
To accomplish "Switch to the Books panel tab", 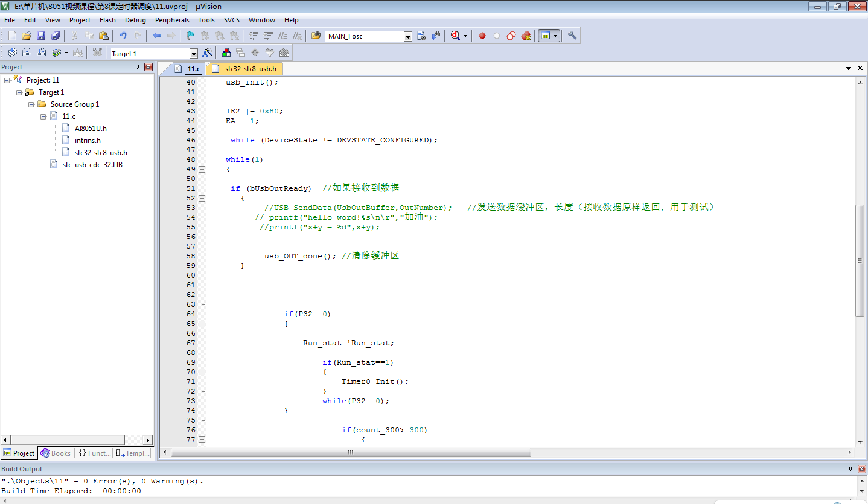I will click(x=56, y=453).
